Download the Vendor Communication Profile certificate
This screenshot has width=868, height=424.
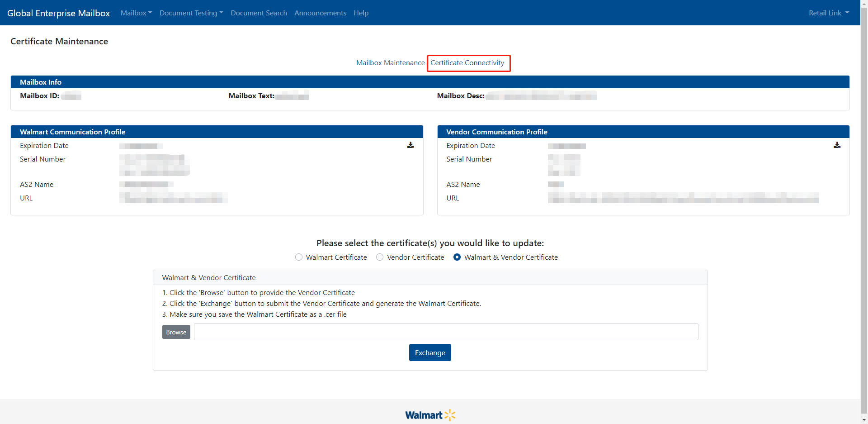837,145
